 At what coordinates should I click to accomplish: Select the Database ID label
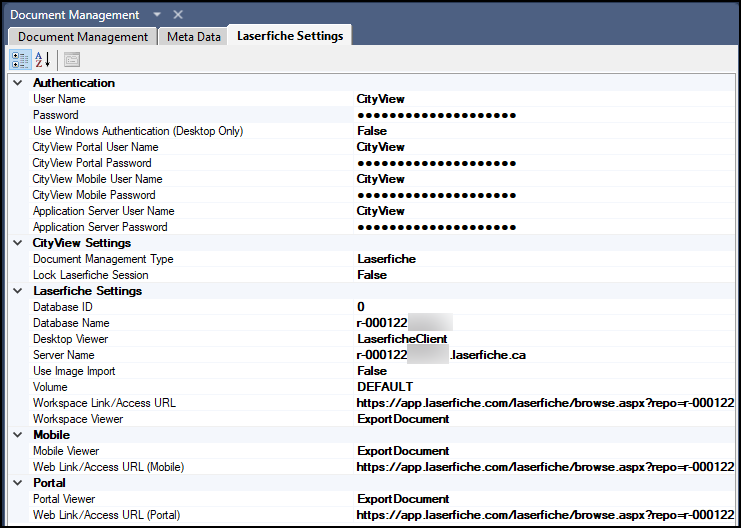63,307
